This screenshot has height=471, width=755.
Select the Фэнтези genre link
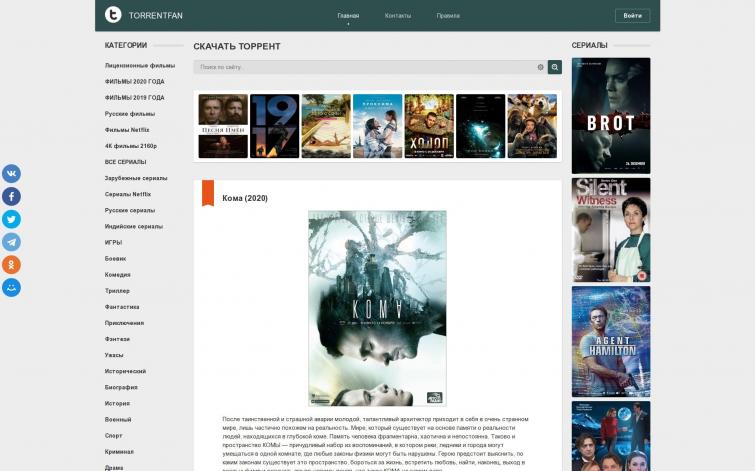click(117, 339)
